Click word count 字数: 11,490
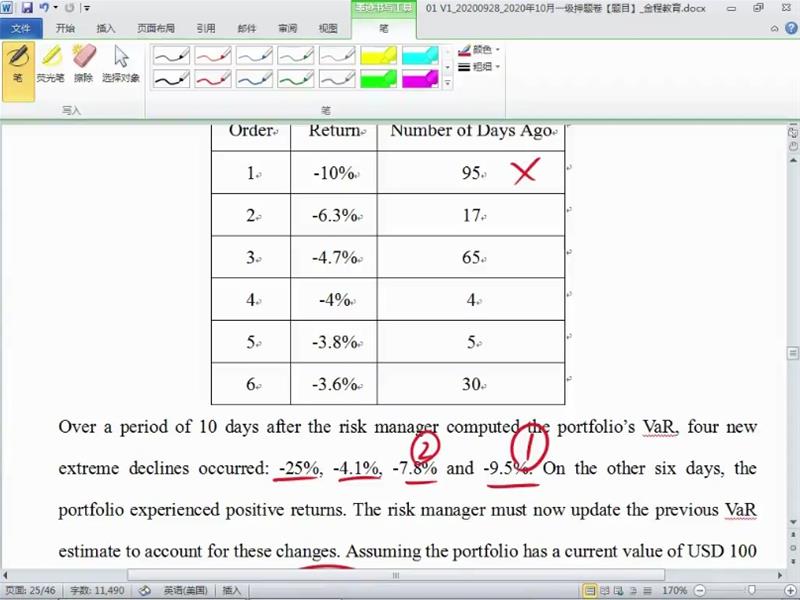800x600 pixels. [x=97, y=590]
